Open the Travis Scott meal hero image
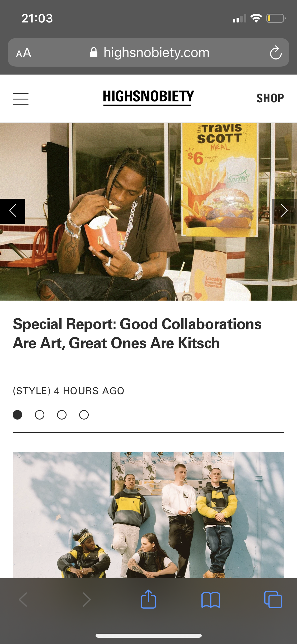The height and width of the screenshot is (644, 297). [148, 211]
